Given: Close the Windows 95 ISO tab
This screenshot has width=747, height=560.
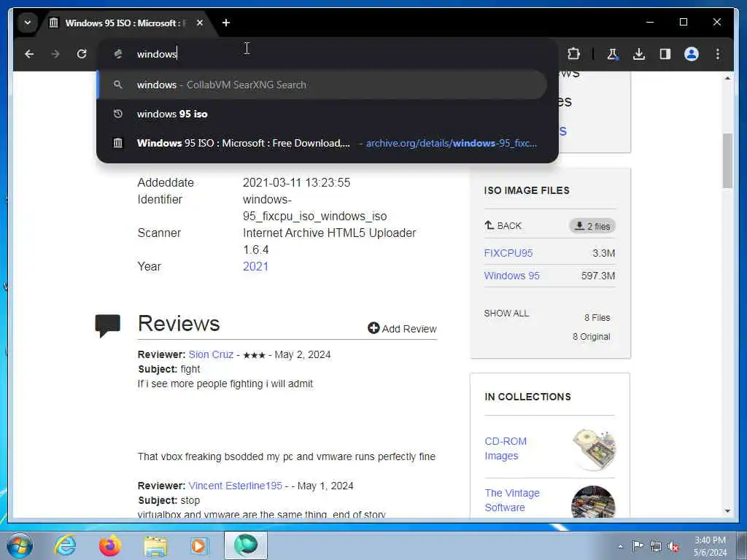Looking at the screenshot, I should pyautogui.click(x=200, y=23).
